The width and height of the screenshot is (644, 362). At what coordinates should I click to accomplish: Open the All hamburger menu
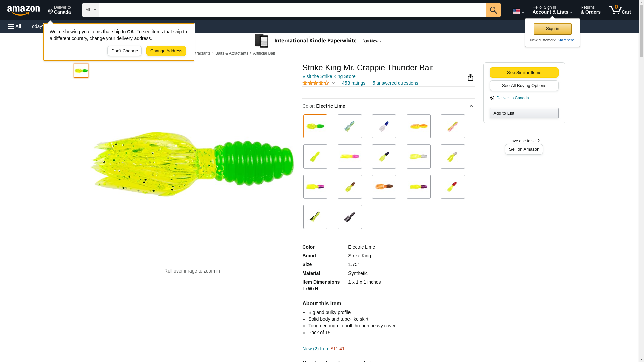coord(15,26)
